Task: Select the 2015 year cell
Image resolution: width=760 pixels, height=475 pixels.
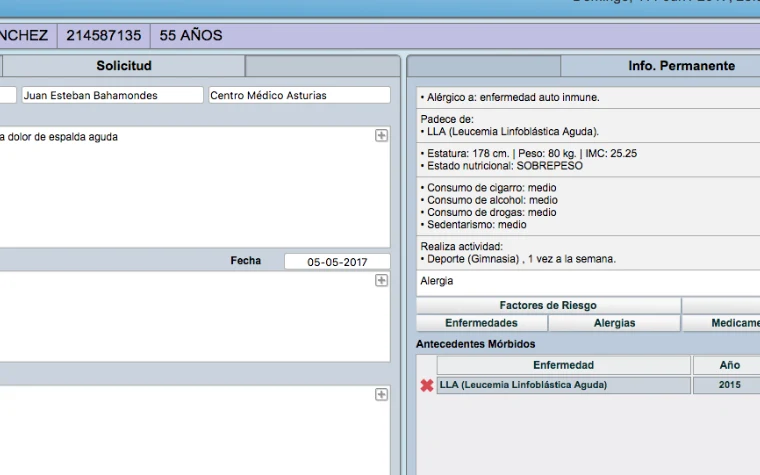Action: (x=727, y=385)
